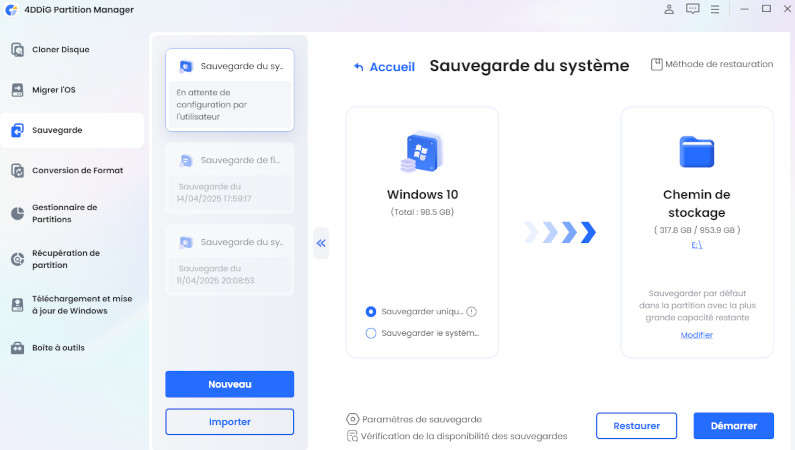Click the Windows 10 system icon

(422, 152)
